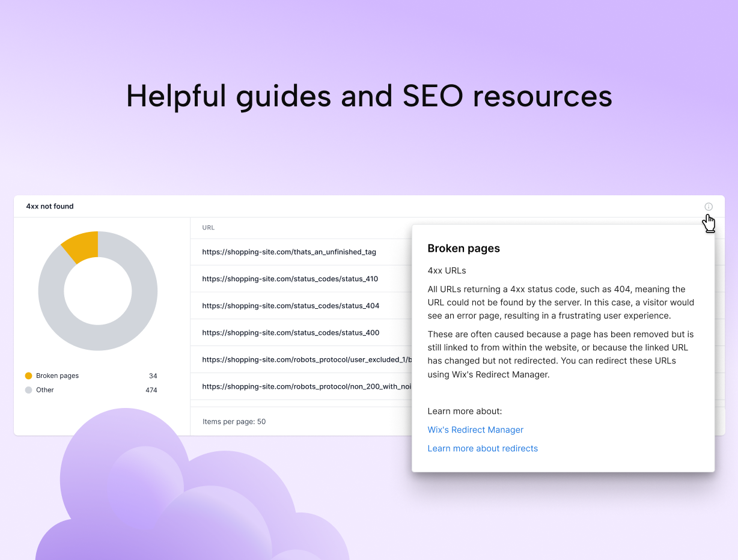This screenshot has height=560, width=738.
Task: Click the Other count 474
Action: pos(151,390)
